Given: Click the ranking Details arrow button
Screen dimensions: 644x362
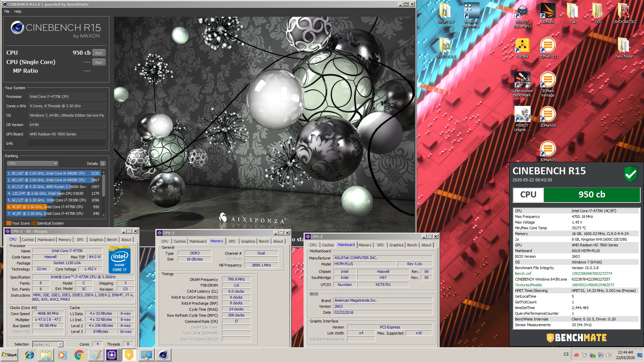Looking at the screenshot, I should coord(103,164).
